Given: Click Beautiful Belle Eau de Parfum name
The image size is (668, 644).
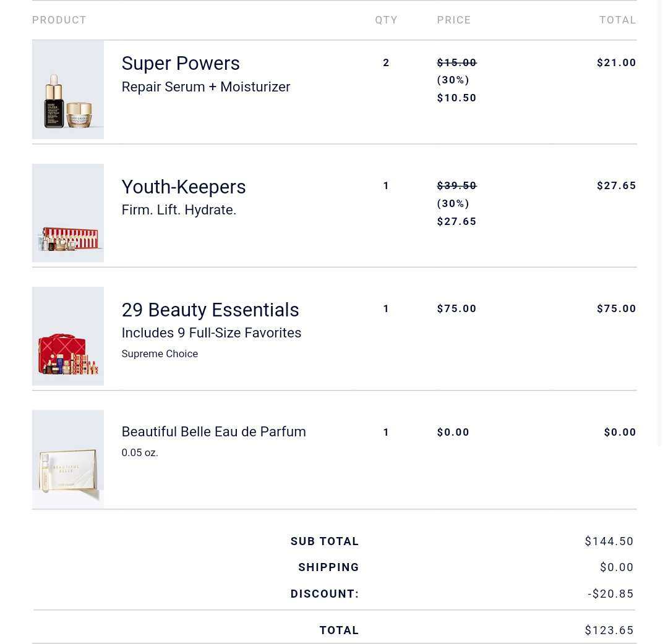Looking at the screenshot, I should click(x=213, y=432).
